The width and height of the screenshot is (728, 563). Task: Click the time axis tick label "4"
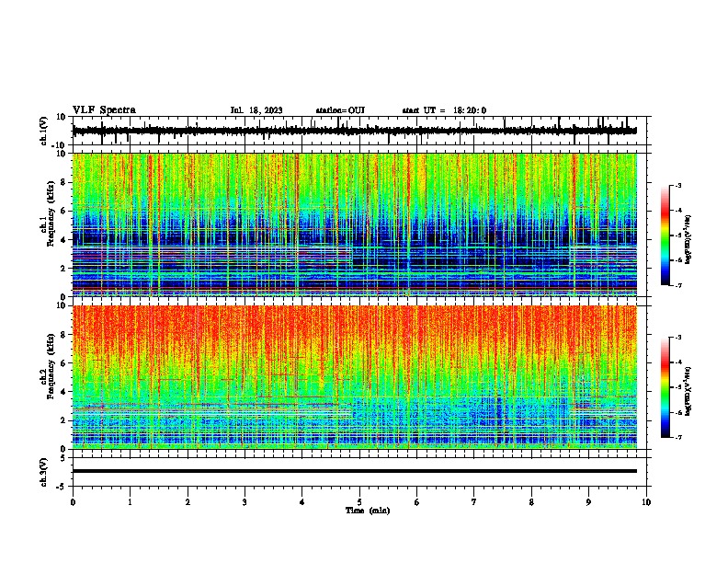302,502
